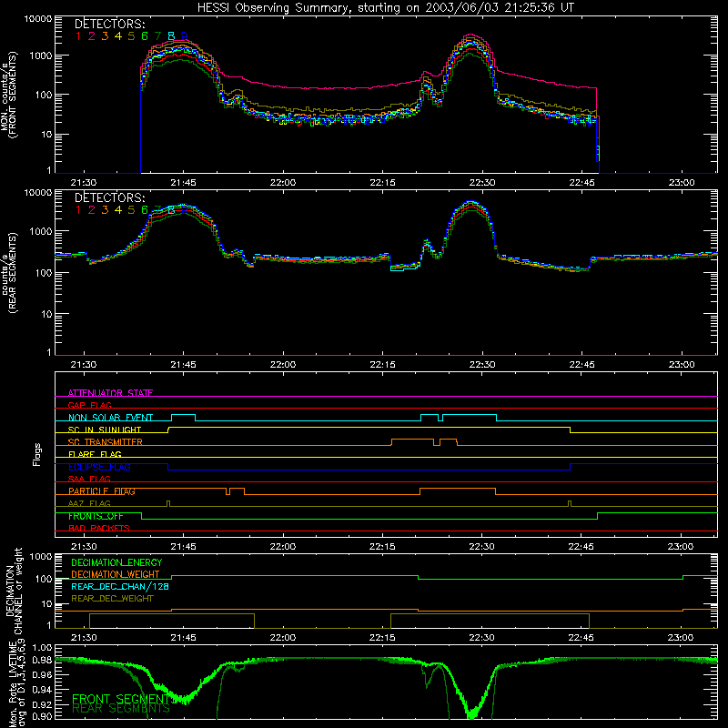The height and width of the screenshot is (728, 728).
Task: Click DETECTORS: label in the rear segments plot
Action: [x=110, y=197]
